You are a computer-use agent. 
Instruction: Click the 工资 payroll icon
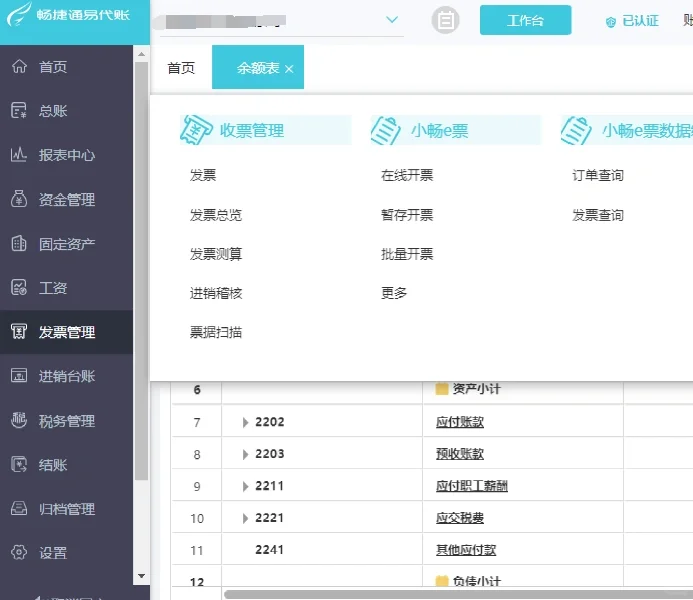click(19, 288)
